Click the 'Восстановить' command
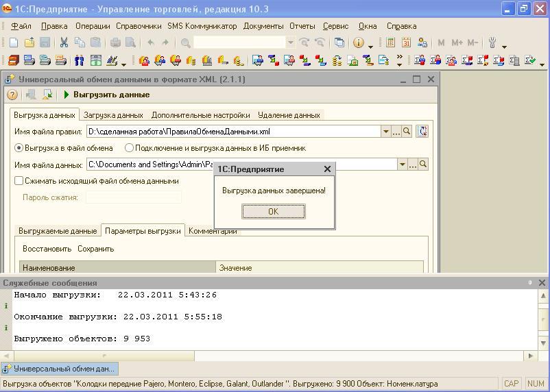The height and width of the screenshot is (392, 550). (x=47, y=249)
